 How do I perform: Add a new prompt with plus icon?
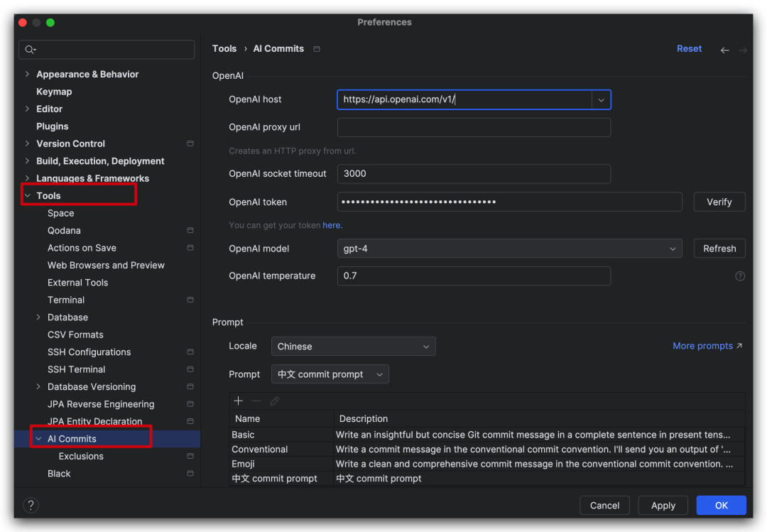coord(238,401)
